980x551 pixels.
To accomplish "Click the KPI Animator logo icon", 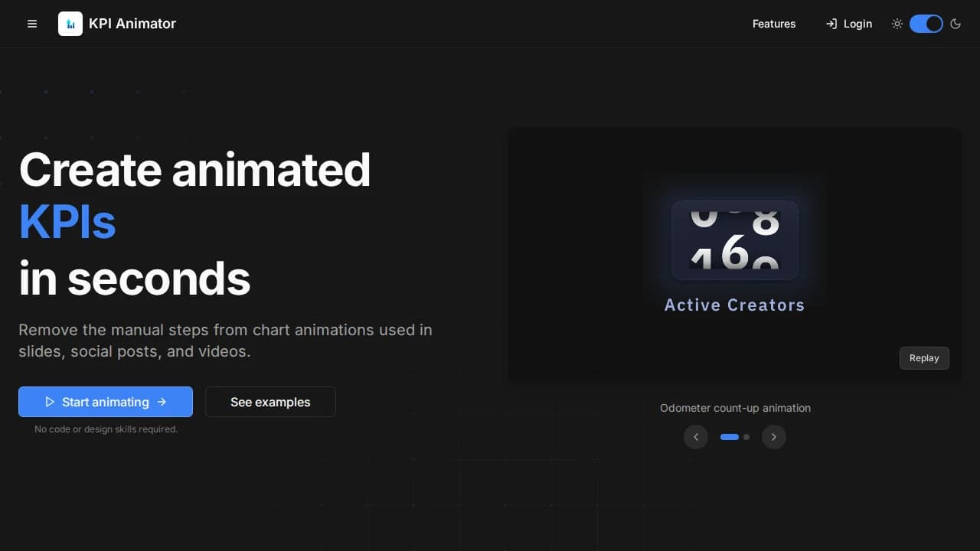I will [x=70, y=24].
